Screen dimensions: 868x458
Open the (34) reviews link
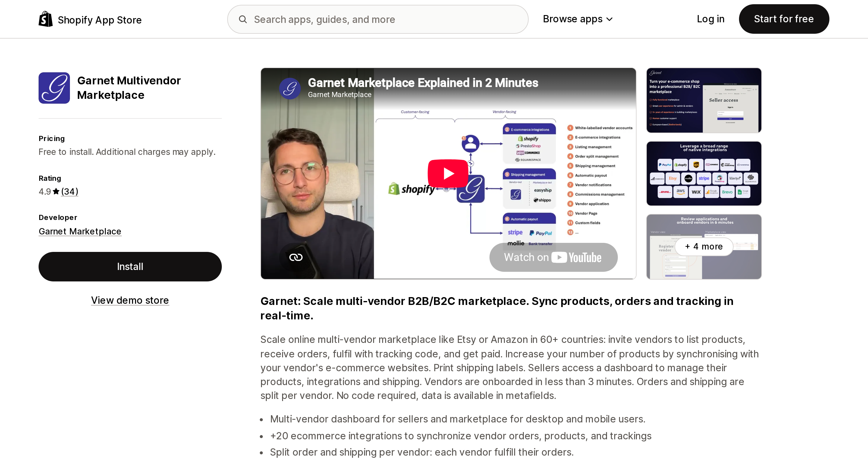pyautogui.click(x=69, y=191)
